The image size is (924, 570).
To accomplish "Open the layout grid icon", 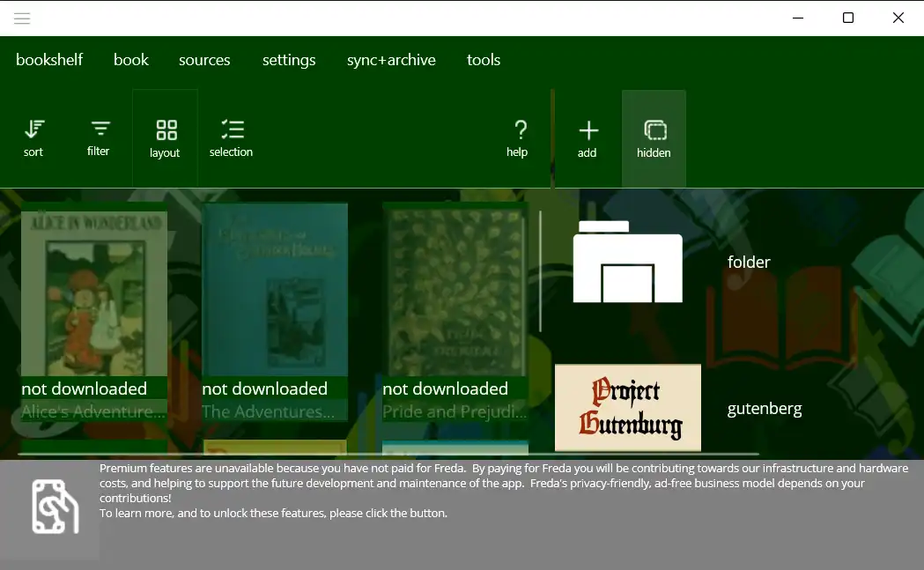I will [166, 139].
